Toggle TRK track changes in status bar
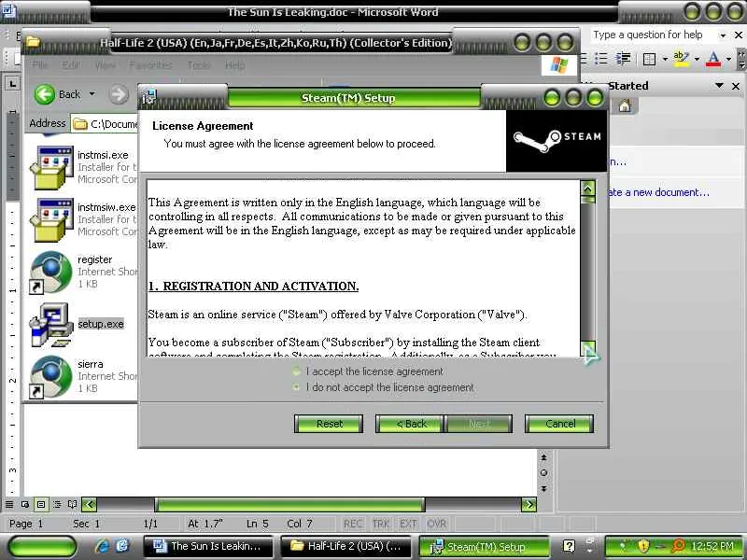Image resolution: width=747 pixels, height=560 pixels. click(x=381, y=524)
